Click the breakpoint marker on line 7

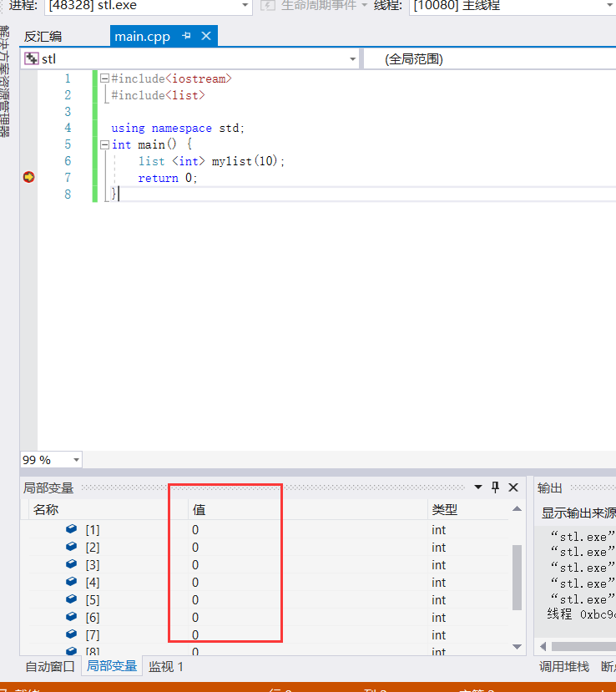coord(28,177)
